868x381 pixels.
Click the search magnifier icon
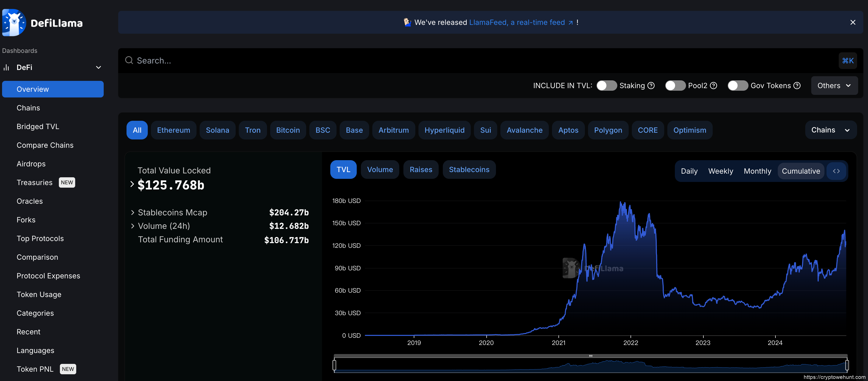129,60
